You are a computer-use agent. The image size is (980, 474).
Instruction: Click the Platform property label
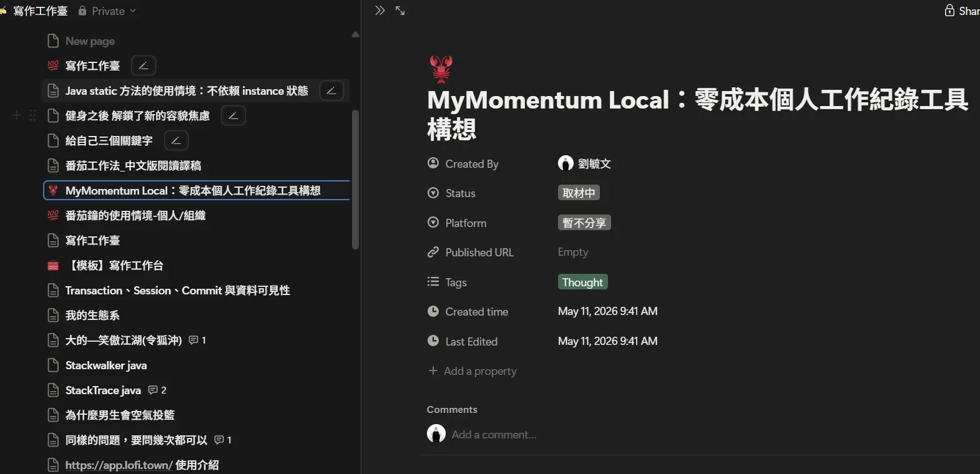pos(466,223)
